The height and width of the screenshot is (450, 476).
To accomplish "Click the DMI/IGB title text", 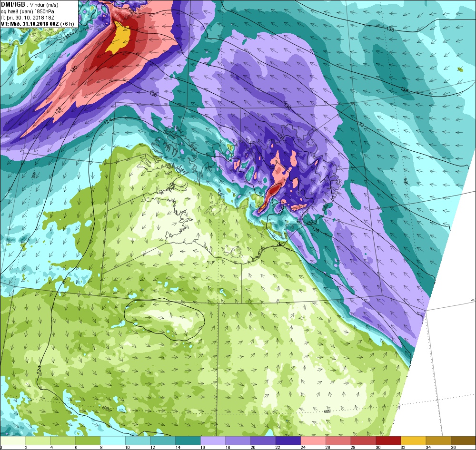I will (13, 5).
